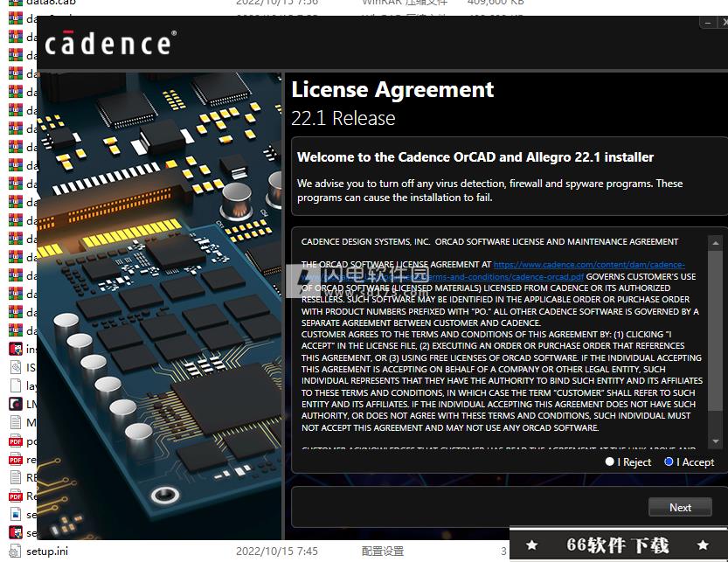Click the type '配置设置' of setup.ini

383,552
